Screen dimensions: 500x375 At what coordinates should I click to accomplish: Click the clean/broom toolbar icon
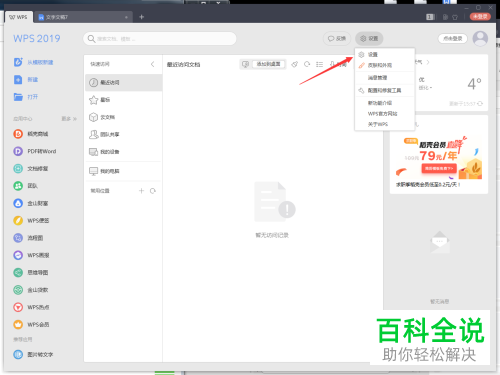click(x=294, y=64)
